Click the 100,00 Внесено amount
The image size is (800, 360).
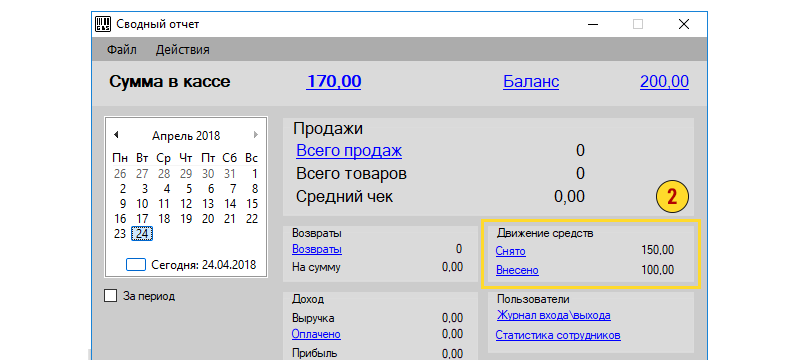tap(658, 270)
